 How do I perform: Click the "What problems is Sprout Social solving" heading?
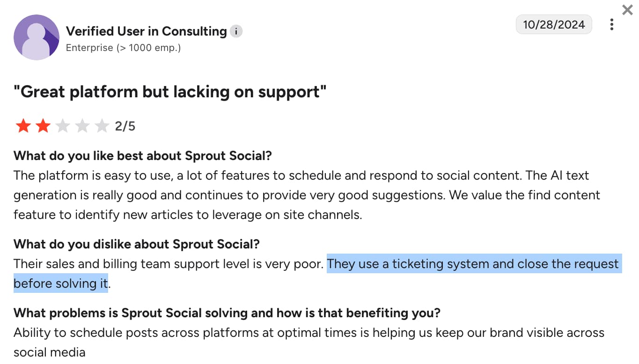227,313
